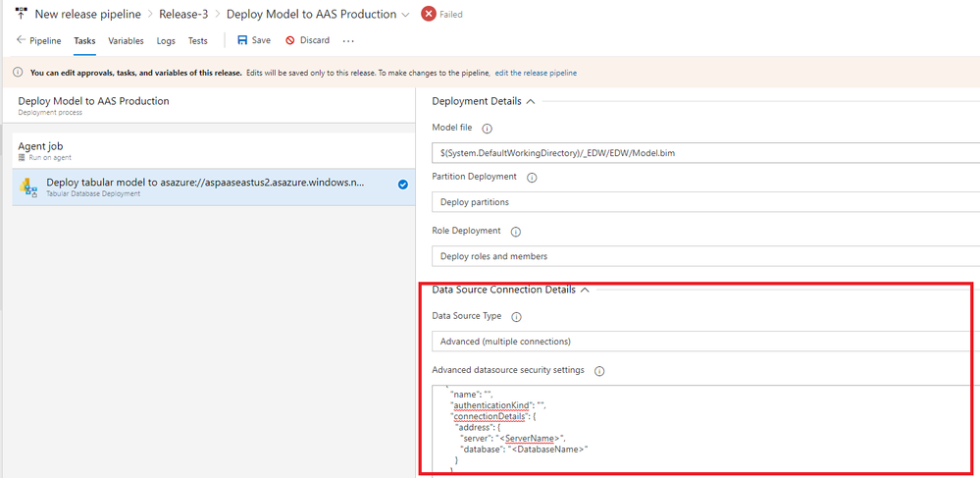The width and height of the screenshot is (980, 478).
Task: Switch to the Logs tab
Action: click(166, 41)
